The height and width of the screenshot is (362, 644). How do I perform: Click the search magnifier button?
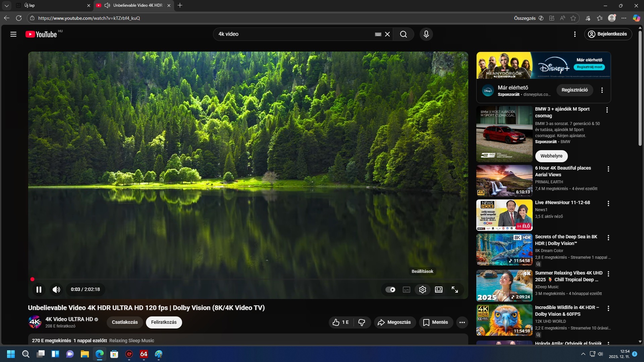[403, 34]
